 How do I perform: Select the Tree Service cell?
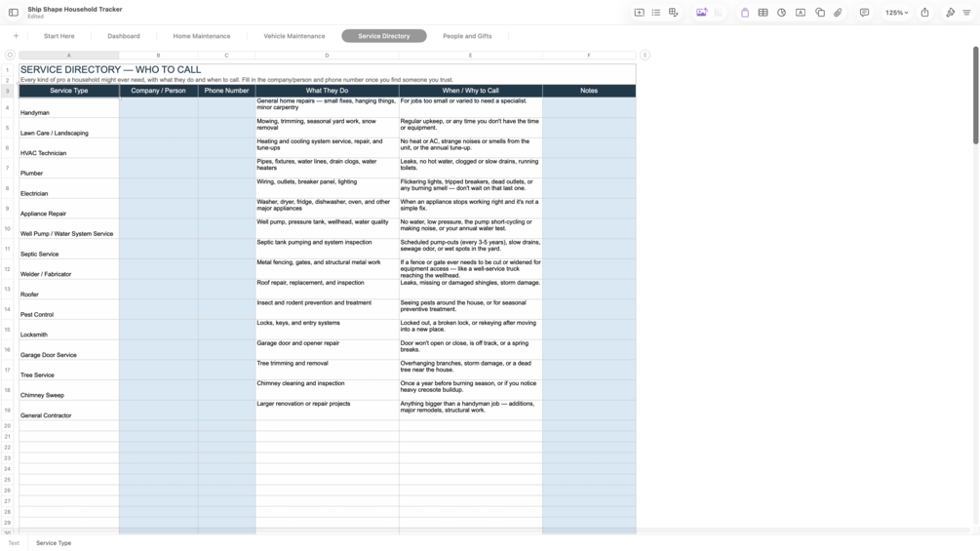pyautogui.click(x=69, y=370)
